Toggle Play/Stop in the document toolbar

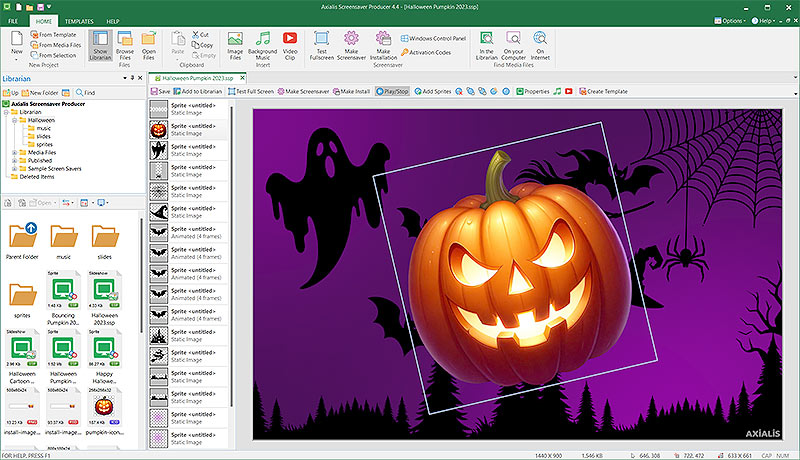pos(392,91)
